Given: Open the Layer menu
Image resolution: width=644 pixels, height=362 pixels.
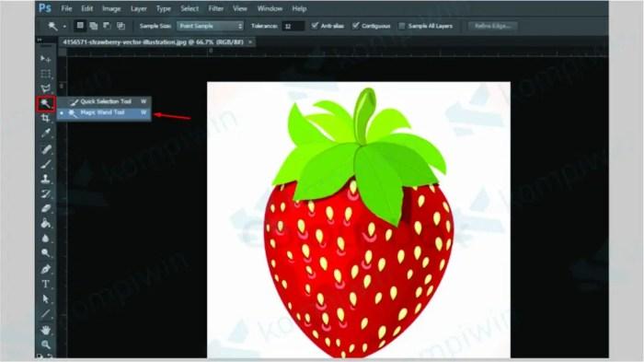Looking at the screenshot, I should point(139,8).
